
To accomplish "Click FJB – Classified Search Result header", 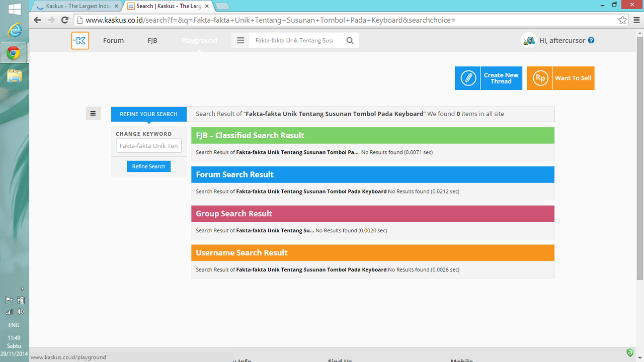I will (373, 135).
